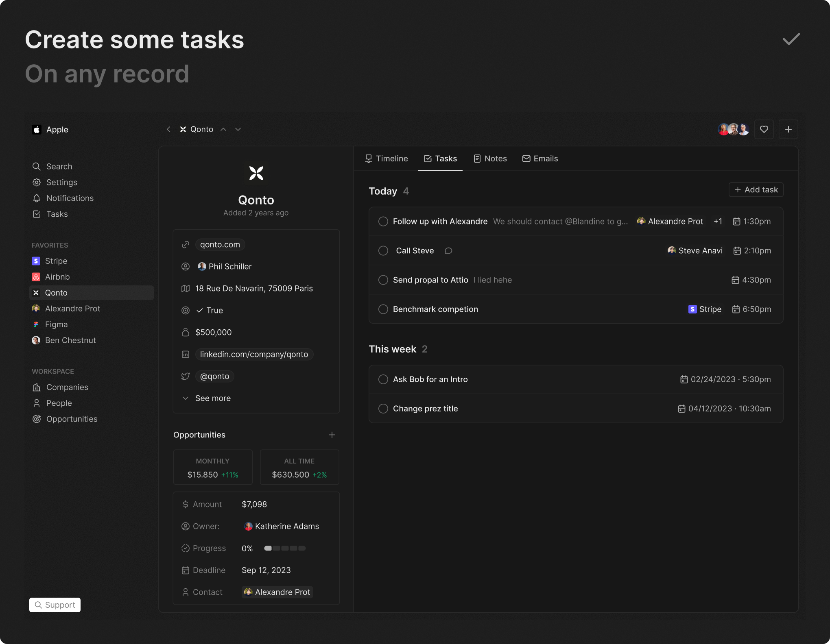Mark Follow up with Alexandre as done
Viewport: 830px width, 644px height.
click(x=383, y=222)
